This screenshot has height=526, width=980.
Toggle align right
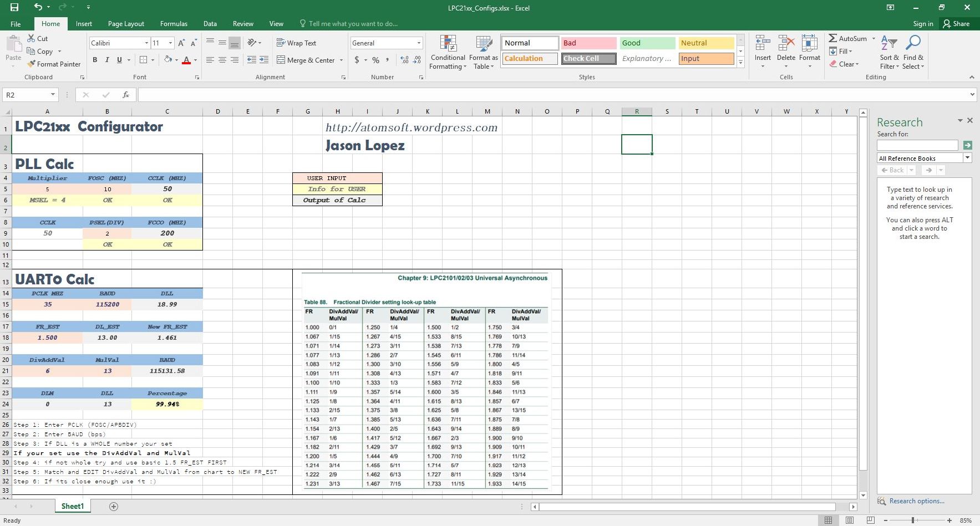click(x=234, y=60)
